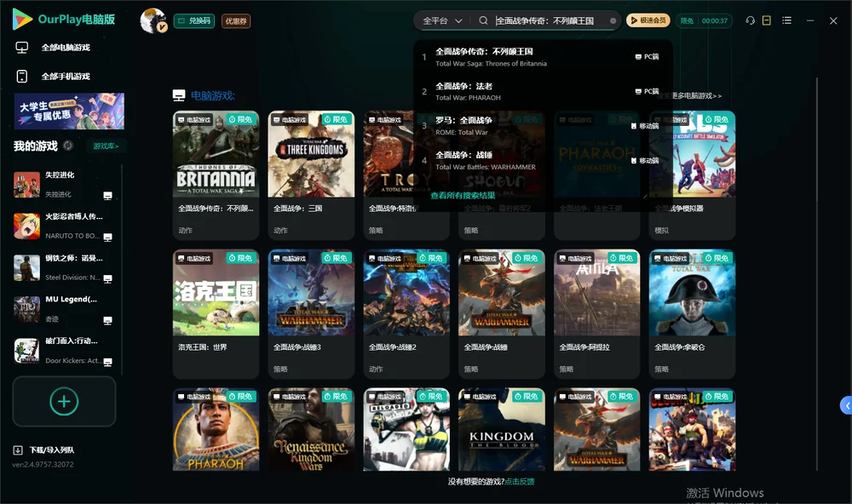
Task: Open the user avatar profile
Action: click(x=153, y=20)
